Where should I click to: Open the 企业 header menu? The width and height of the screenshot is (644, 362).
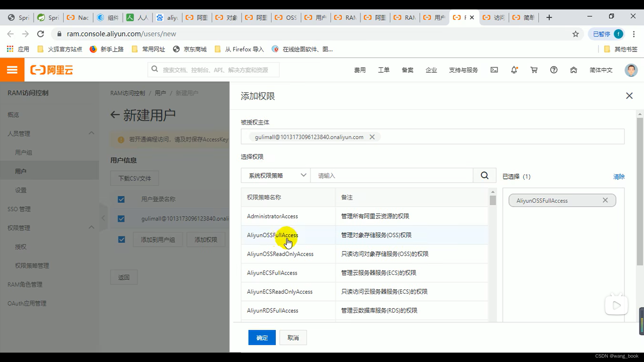(431, 70)
